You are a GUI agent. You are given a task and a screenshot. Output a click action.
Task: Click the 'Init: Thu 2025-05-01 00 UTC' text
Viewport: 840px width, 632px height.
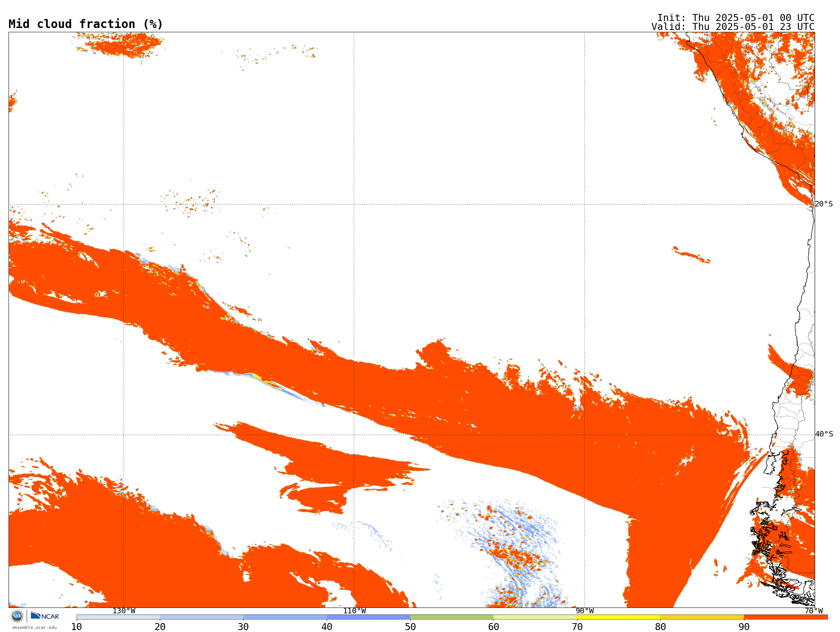coord(736,18)
